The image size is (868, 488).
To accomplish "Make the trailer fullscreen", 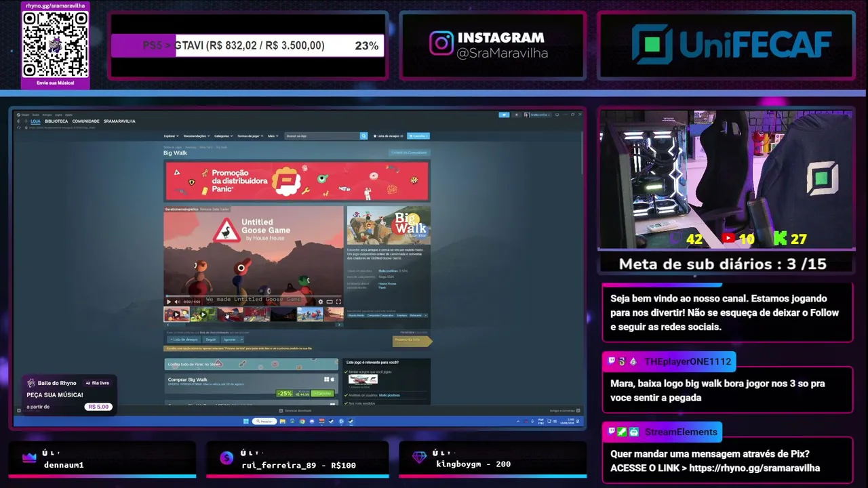I will tap(338, 302).
